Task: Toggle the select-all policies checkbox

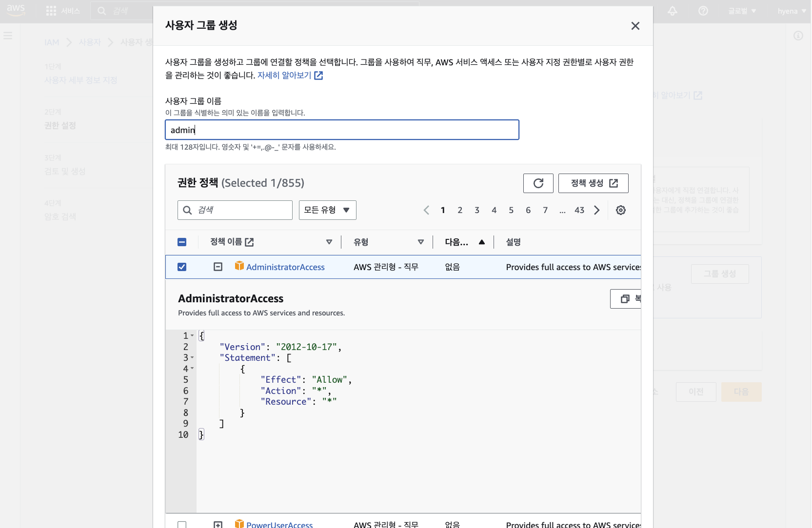Action: coord(182,242)
